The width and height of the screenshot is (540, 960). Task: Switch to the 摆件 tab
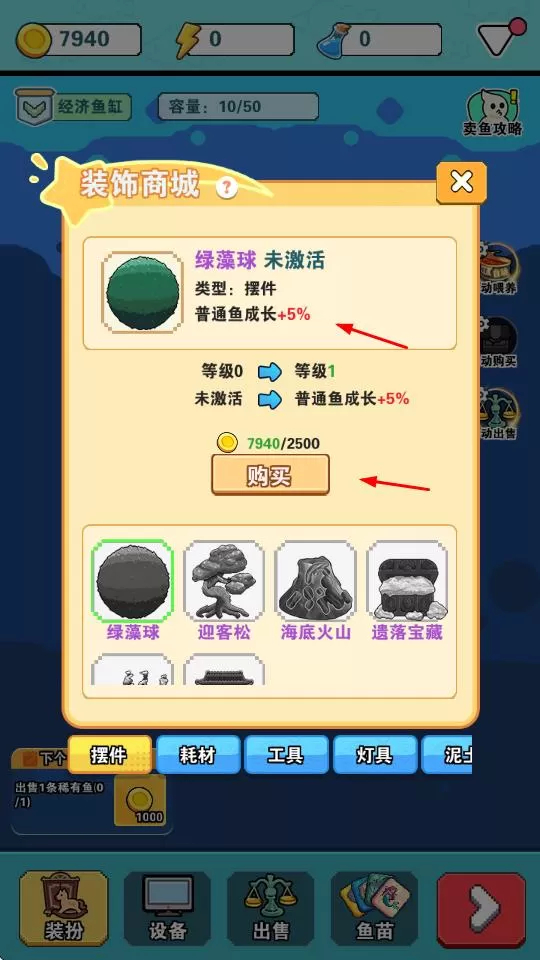(x=110, y=755)
